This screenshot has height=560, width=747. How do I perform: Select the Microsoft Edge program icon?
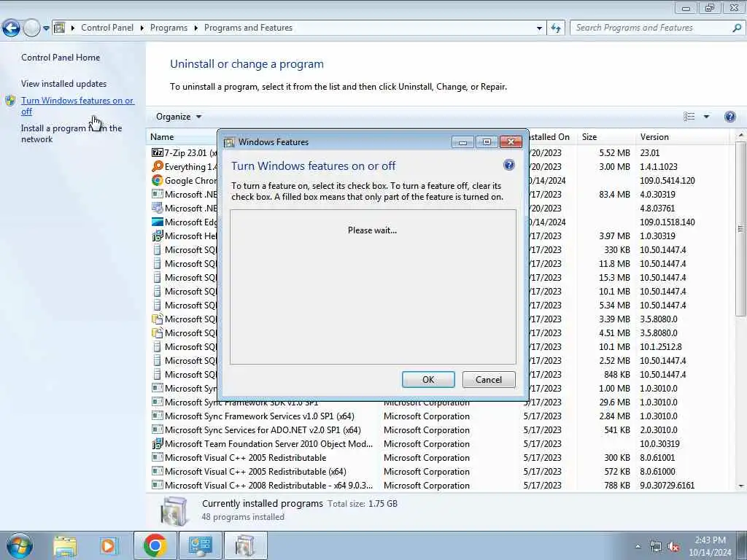(158, 222)
